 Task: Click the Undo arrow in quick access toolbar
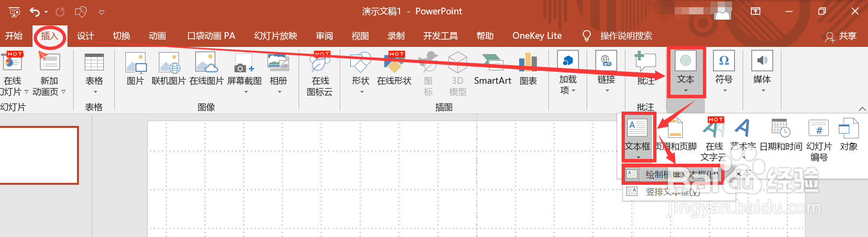coord(34,11)
